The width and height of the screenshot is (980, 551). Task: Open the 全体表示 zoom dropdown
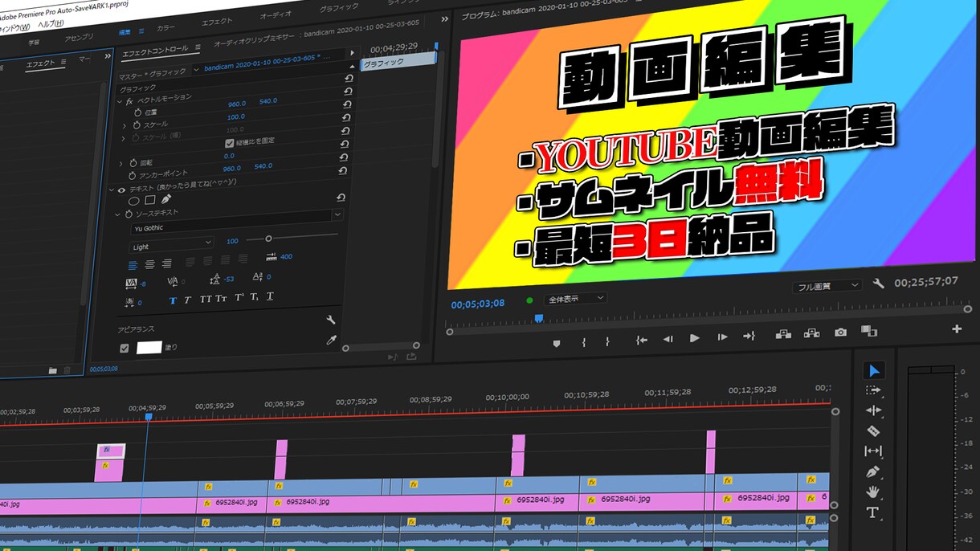click(574, 299)
